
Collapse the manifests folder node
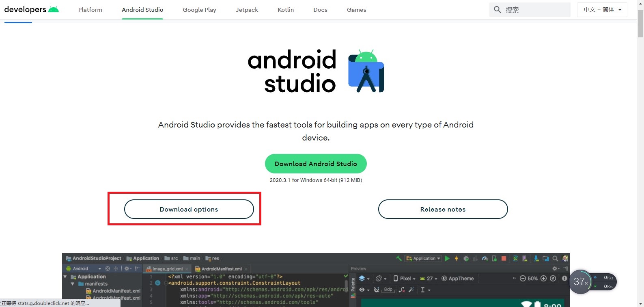(73, 284)
